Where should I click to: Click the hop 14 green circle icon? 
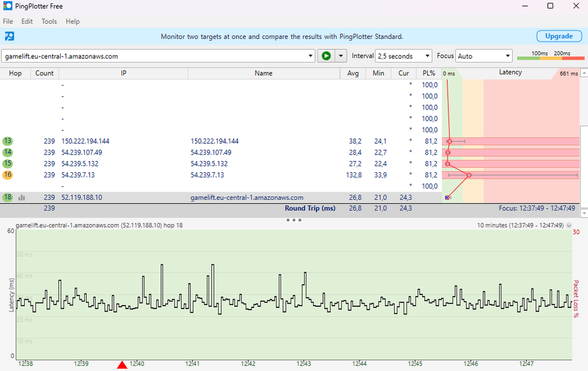click(x=8, y=153)
